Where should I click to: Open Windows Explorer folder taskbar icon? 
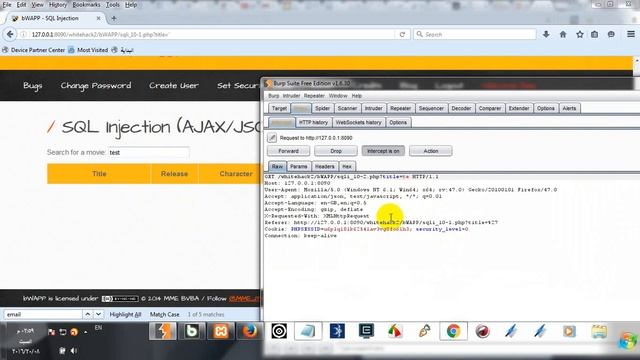coord(599,331)
